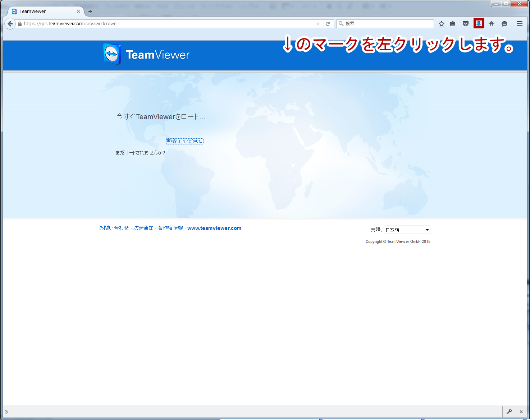Open a new tab with plus button
Viewport: 530px width, 420px height.
(x=90, y=11)
